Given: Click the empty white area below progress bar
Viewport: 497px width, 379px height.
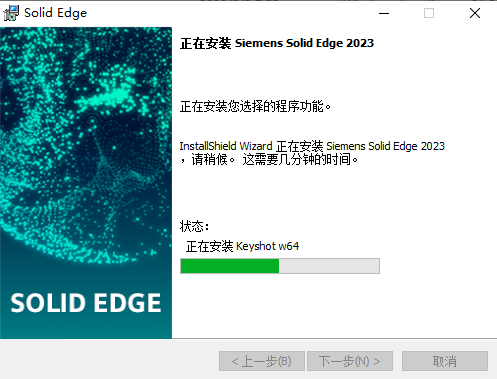Looking at the screenshot, I should pos(333,305).
